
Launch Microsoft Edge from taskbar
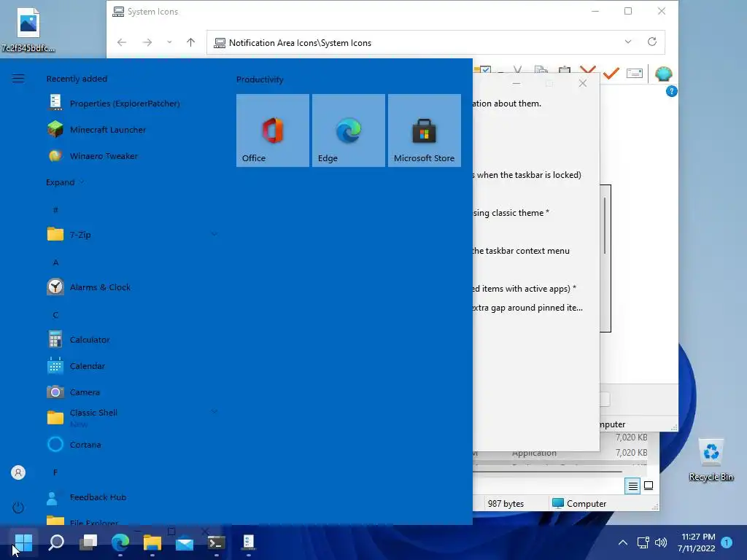tap(120, 542)
